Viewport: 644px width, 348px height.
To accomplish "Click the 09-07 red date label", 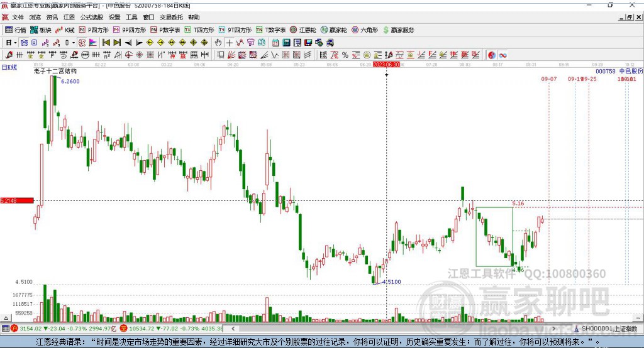I will pyautogui.click(x=548, y=79).
